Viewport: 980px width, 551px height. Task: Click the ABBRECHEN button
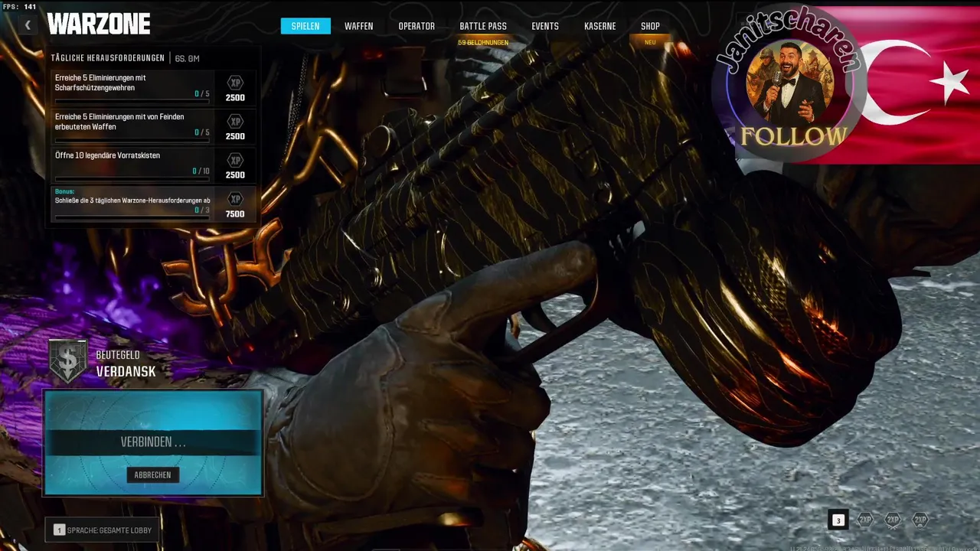(153, 474)
